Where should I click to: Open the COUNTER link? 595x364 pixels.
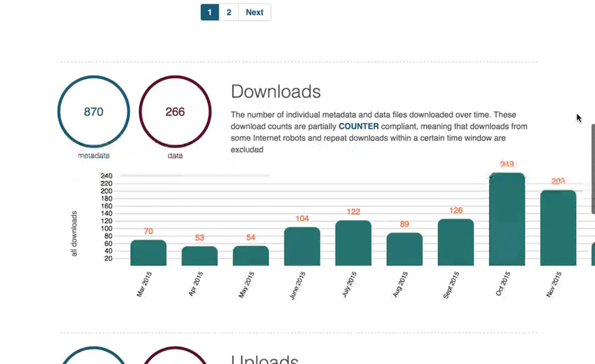[358, 126]
